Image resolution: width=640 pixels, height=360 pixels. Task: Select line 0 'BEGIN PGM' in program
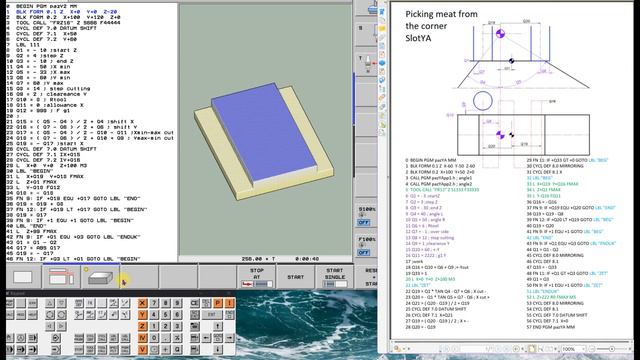(x=42, y=7)
